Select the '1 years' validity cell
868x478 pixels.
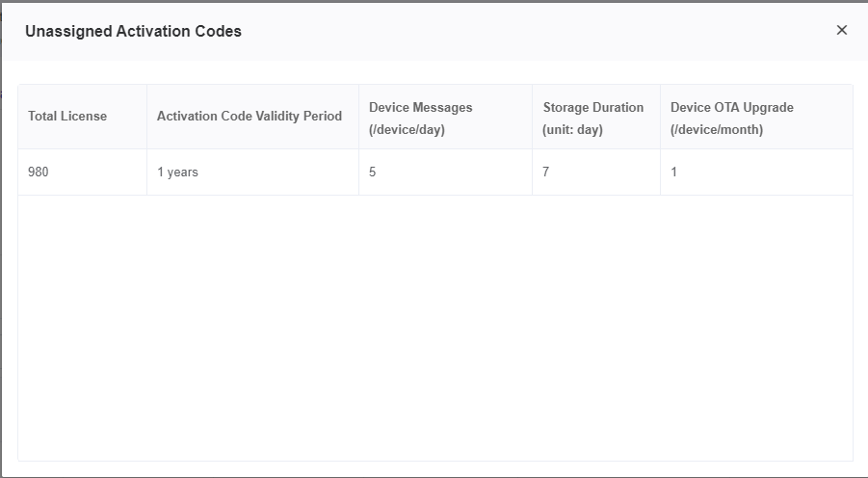(253, 172)
